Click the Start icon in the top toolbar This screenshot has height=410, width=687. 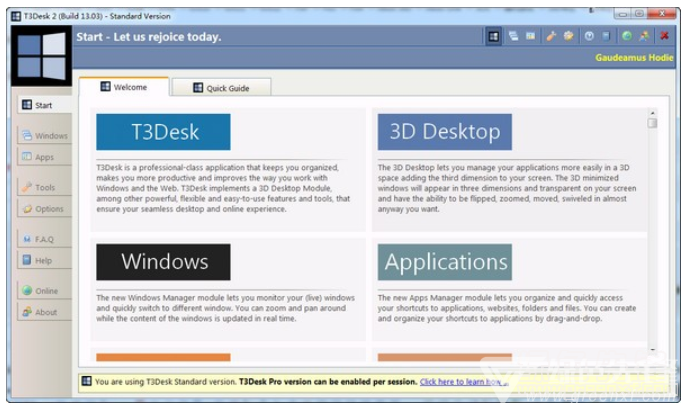tap(493, 36)
